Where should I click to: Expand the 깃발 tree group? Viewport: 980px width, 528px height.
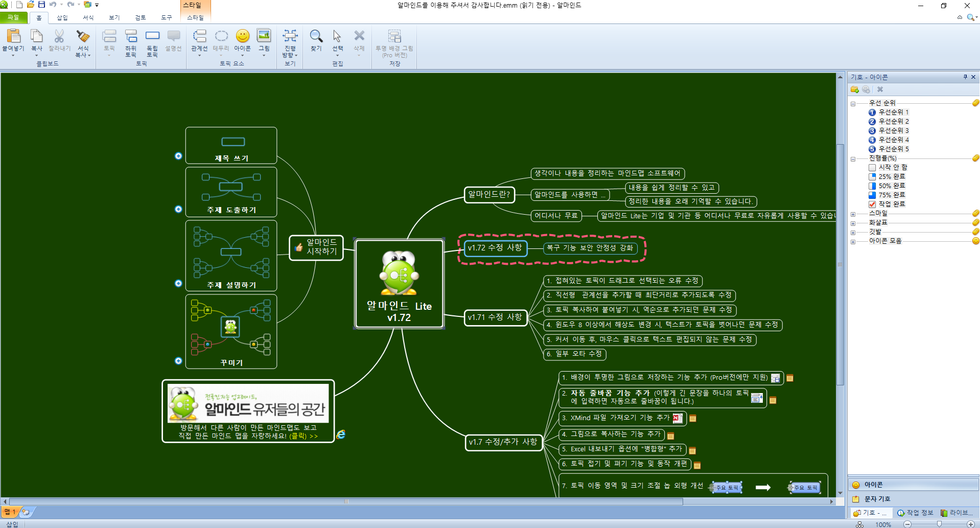[853, 233]
